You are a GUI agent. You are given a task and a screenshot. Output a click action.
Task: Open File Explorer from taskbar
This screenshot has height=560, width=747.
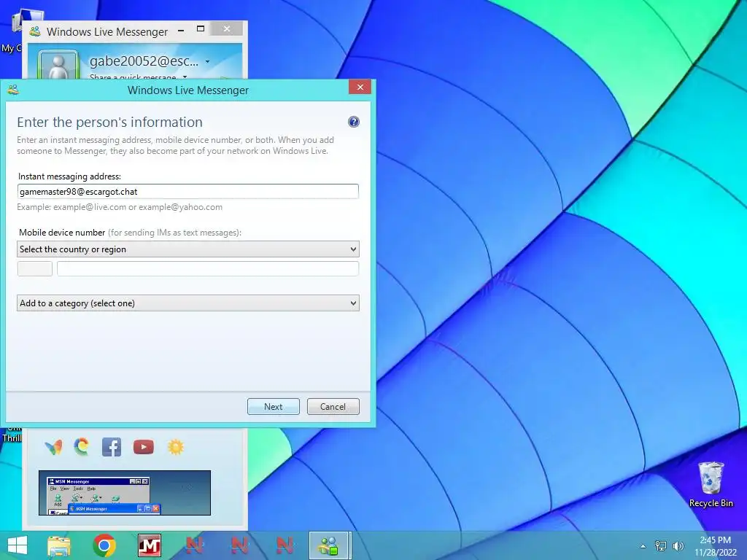(x=59, y=545)
